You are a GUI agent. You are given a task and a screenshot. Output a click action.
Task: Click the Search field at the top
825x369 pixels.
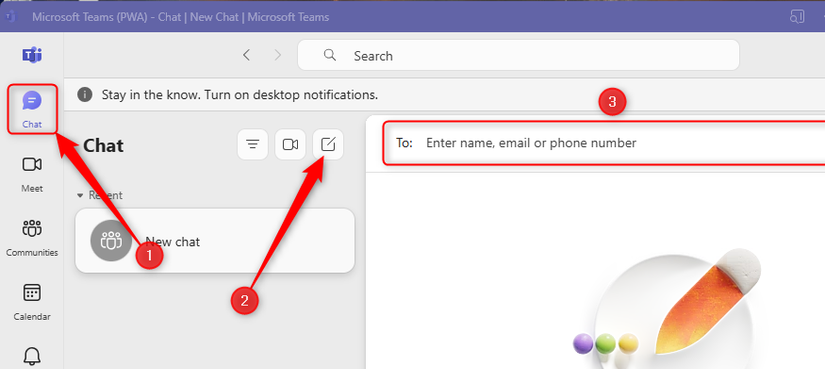click(x=518, y=55)
